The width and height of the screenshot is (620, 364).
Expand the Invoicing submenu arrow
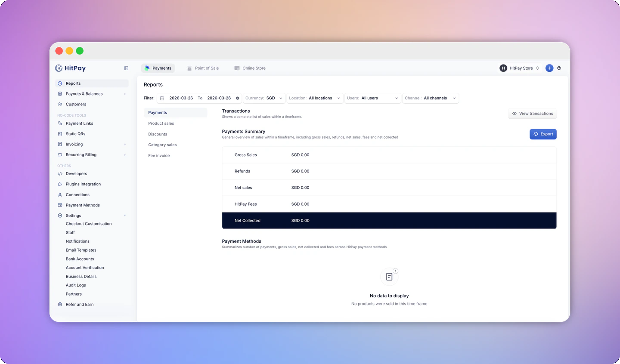point(125,144)
